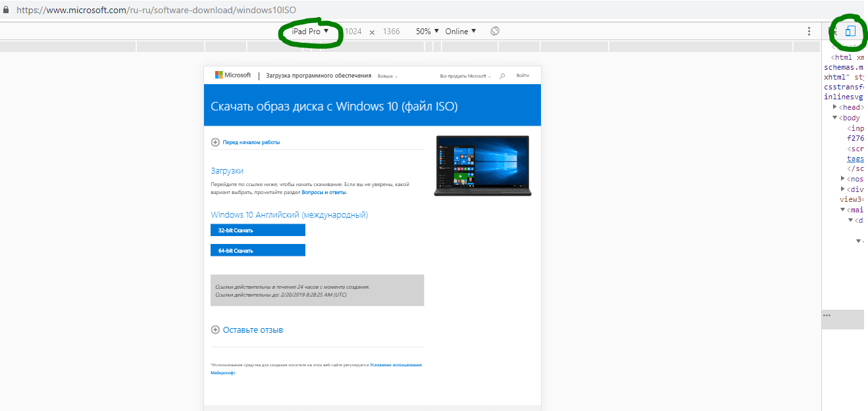Open the iPad Pro device dropdown
Viewport: 868px width, 411px height.
(x=310, y=31)
